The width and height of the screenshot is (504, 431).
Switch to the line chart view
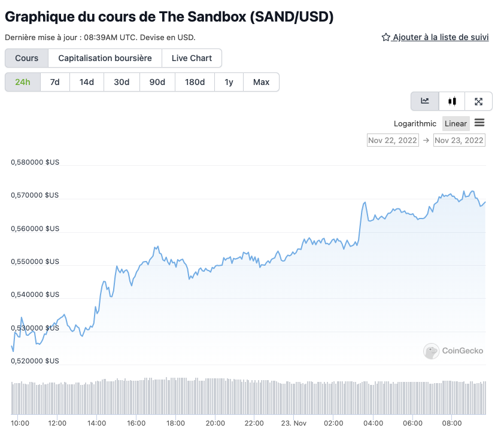click(x=425, y=101)
